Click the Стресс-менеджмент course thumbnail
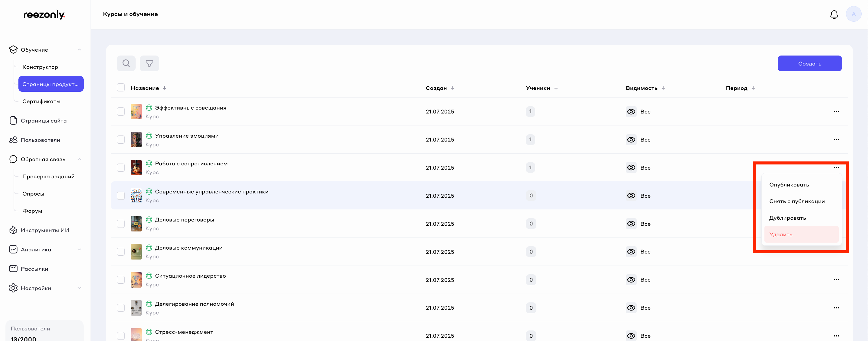 136,335
